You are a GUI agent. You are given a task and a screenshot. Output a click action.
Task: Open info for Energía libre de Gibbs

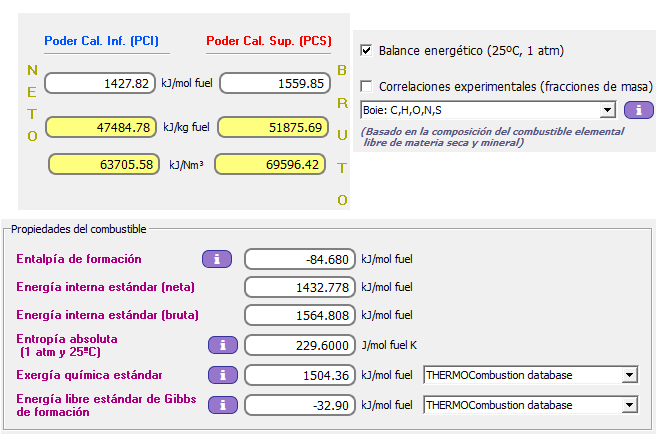[222, 405]
